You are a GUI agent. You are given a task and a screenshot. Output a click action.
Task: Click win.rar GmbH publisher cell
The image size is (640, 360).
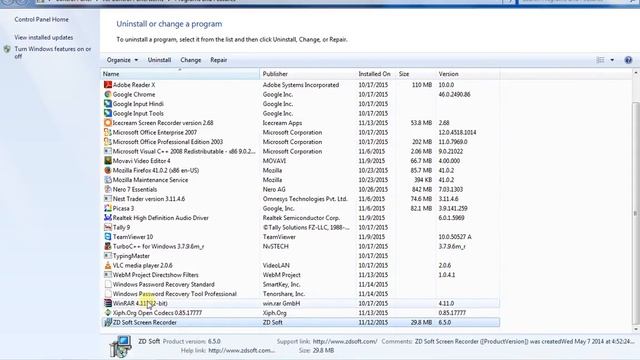click(x=281, y=303)
